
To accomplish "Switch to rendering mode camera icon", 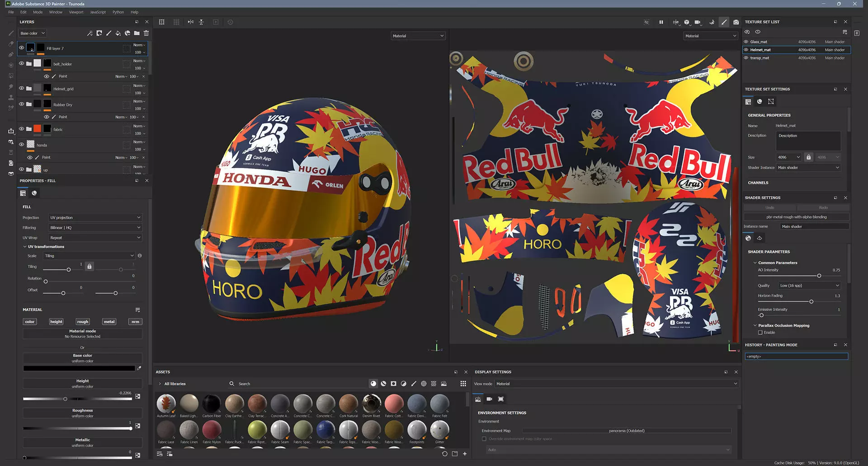I will click(736, 22).
